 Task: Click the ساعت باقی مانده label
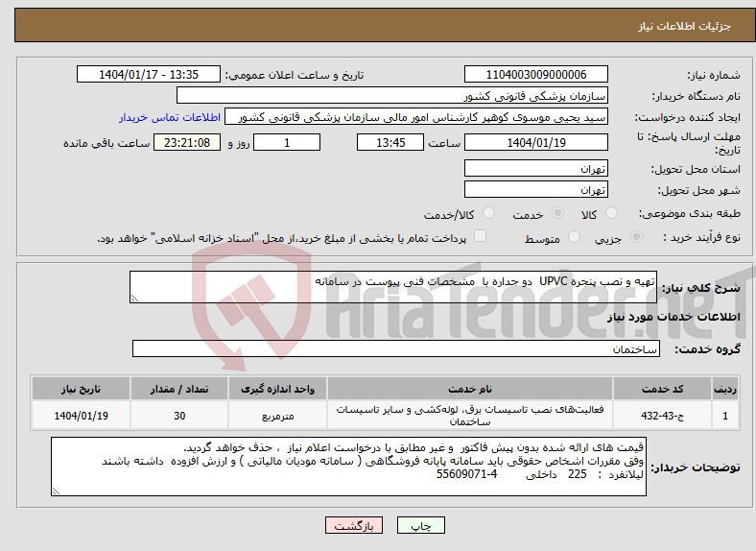point(106,143)
